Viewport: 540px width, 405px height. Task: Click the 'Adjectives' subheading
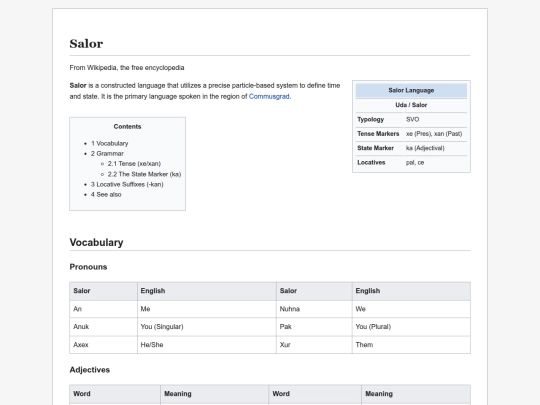[x=90, y=370]
